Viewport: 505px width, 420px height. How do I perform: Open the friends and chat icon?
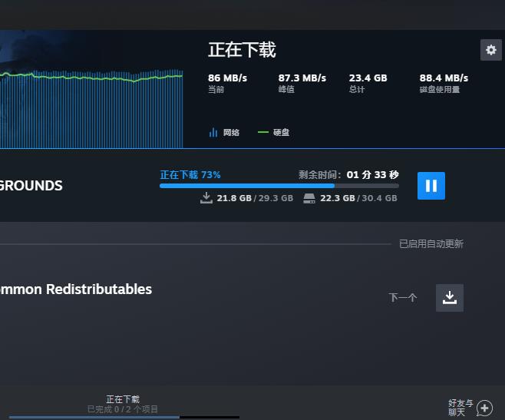coord(484,408)
